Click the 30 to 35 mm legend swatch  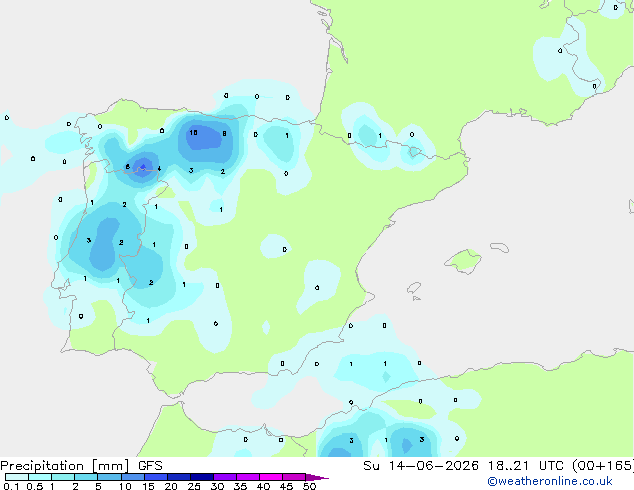tap(224, 477)
